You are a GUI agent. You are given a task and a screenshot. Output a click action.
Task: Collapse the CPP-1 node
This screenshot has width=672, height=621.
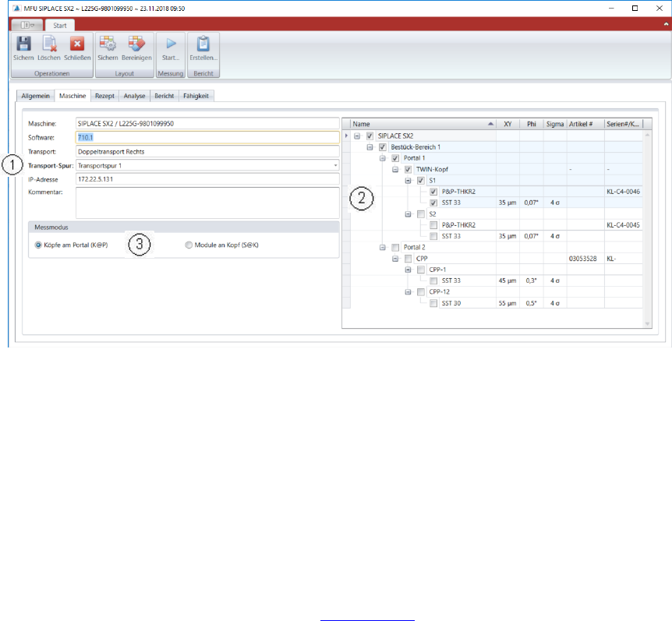pyautogui.click(x=408, y=270)
